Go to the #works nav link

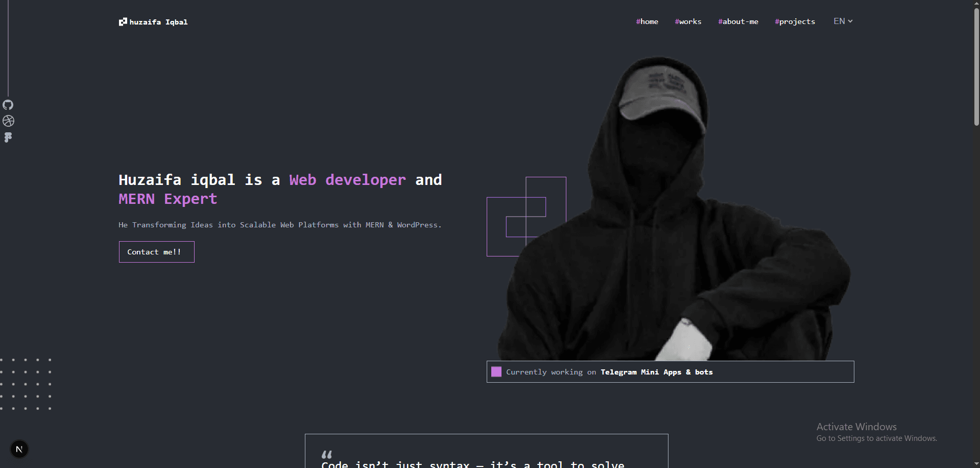[688, 21]
